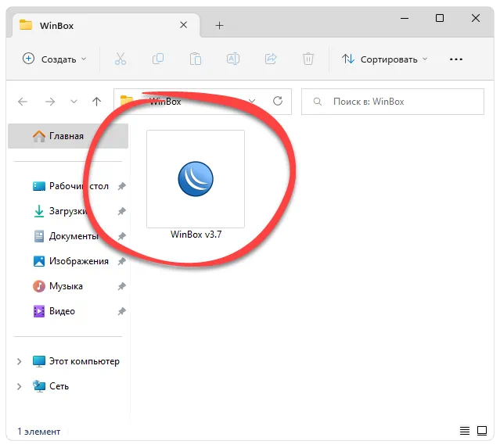Image resolution: width=500 pixels, height=448 pixels.
Task: Refresh the WinBox folder view
Action: (278, 102)
